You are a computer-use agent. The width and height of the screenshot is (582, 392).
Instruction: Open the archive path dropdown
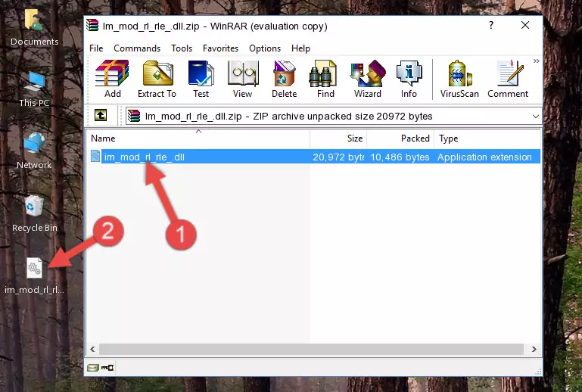535,117
